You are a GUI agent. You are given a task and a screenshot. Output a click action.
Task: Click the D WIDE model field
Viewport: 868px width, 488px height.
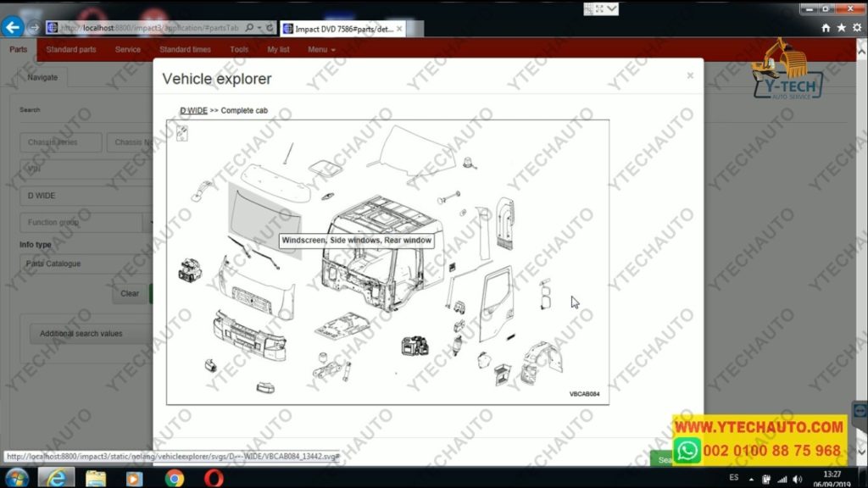pyautogui.click(x=86, y=196)
